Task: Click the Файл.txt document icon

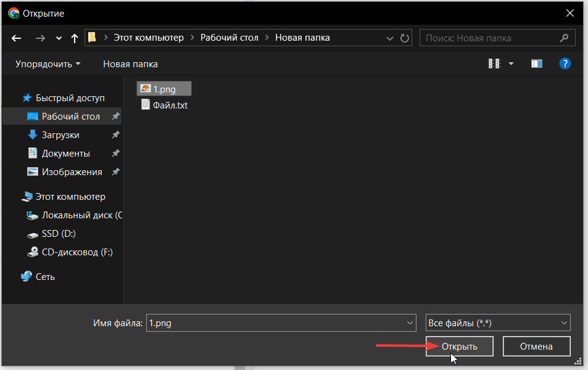Action: tap(146, 104)
